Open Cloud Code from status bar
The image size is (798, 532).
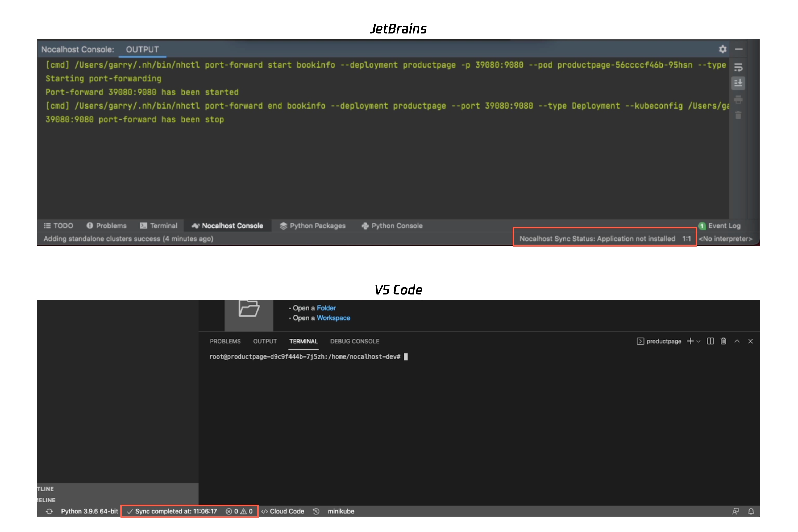tap(282, 511)
